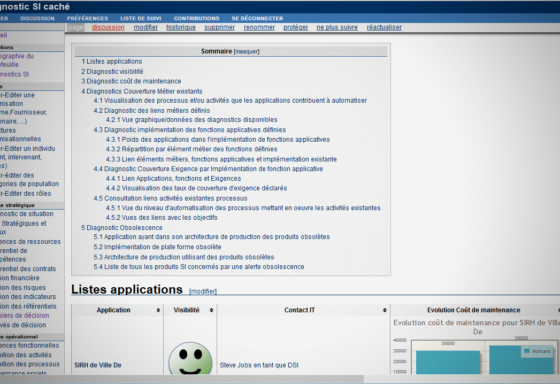Select the renommer tab
560x384 pixels.
point(259,28)
